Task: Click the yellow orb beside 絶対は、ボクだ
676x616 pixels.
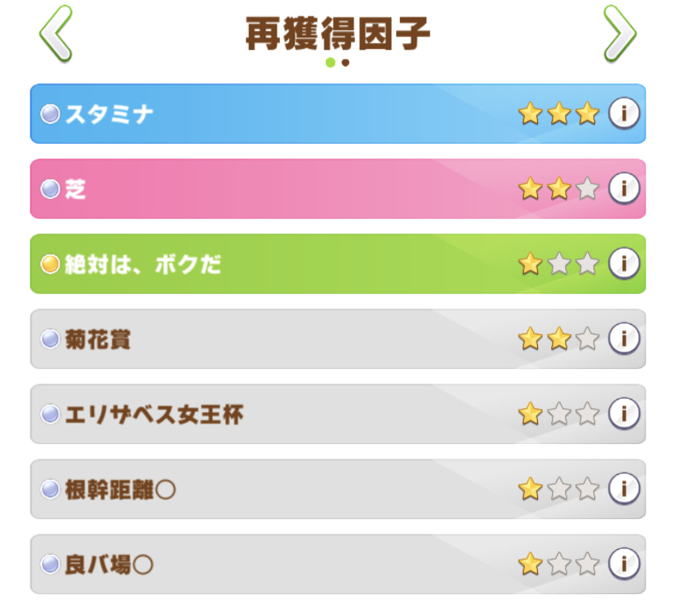Action: (51, 264)
